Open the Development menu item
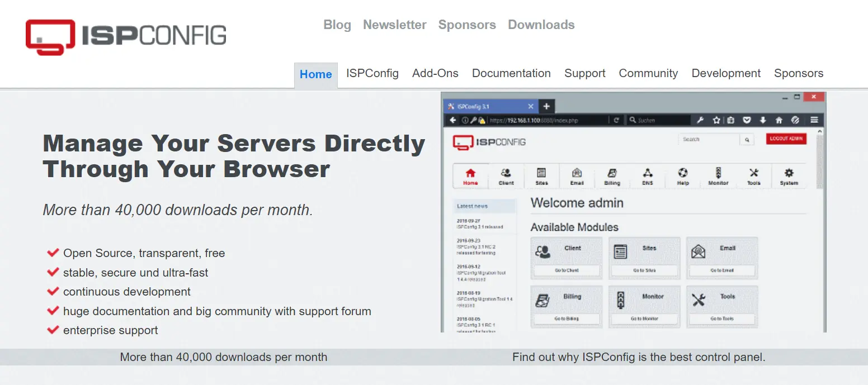The image size is (868, 385). [x=726, y=73]
